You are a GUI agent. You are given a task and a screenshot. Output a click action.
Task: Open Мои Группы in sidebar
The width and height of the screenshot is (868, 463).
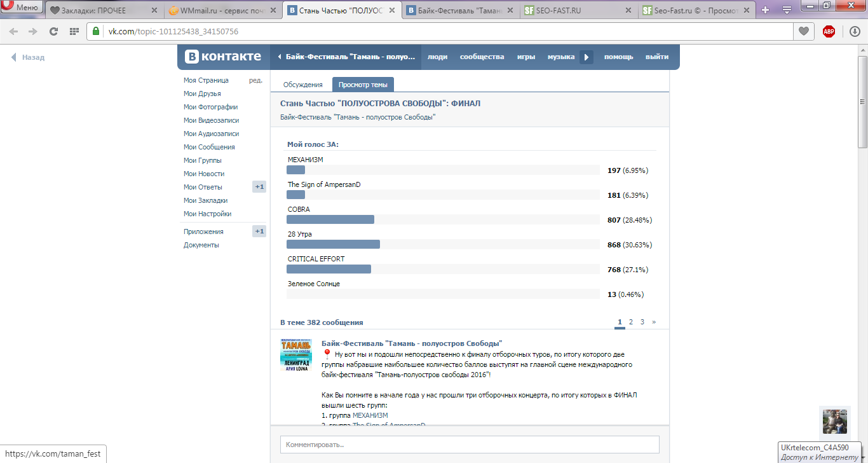pos(203,160)
